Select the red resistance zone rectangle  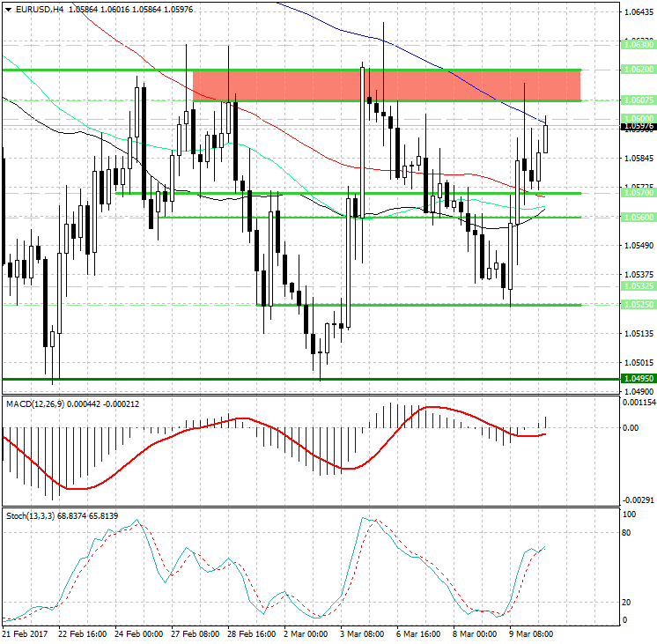click(x=387, y=85)
